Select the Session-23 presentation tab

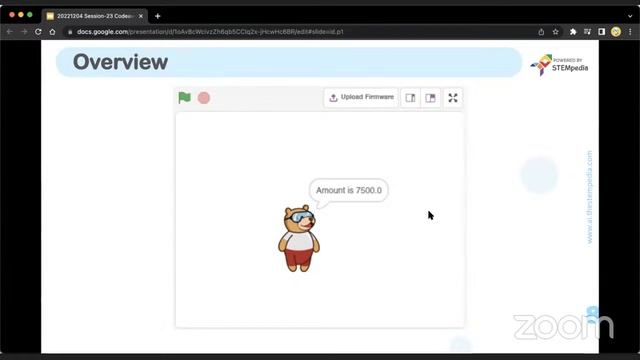95,16
